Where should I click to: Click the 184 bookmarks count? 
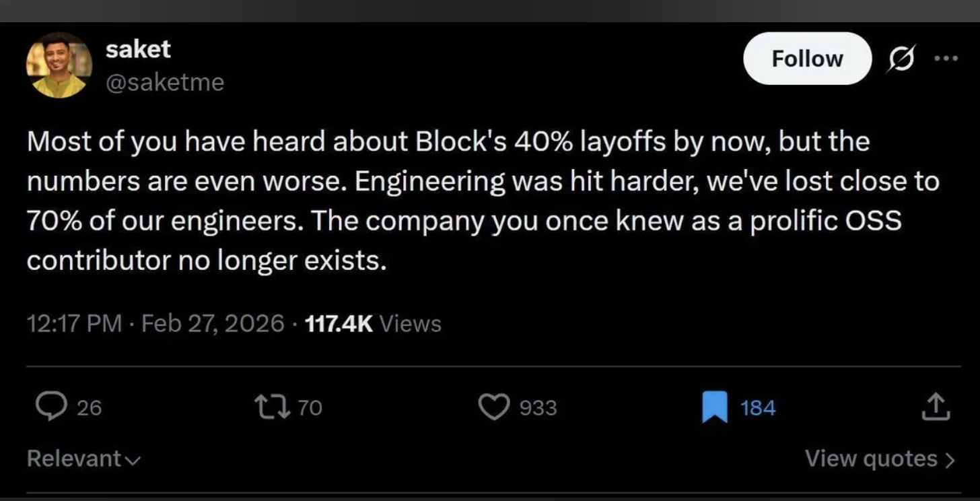point(758,408)
